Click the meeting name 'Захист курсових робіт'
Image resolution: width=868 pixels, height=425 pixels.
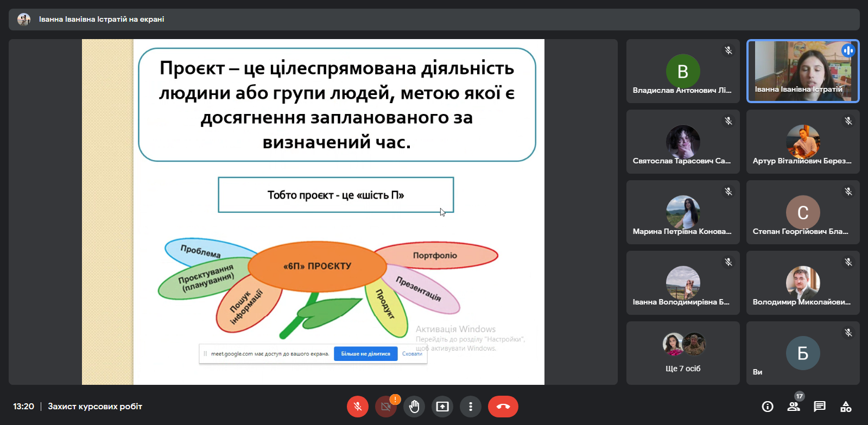pos(95,407)
